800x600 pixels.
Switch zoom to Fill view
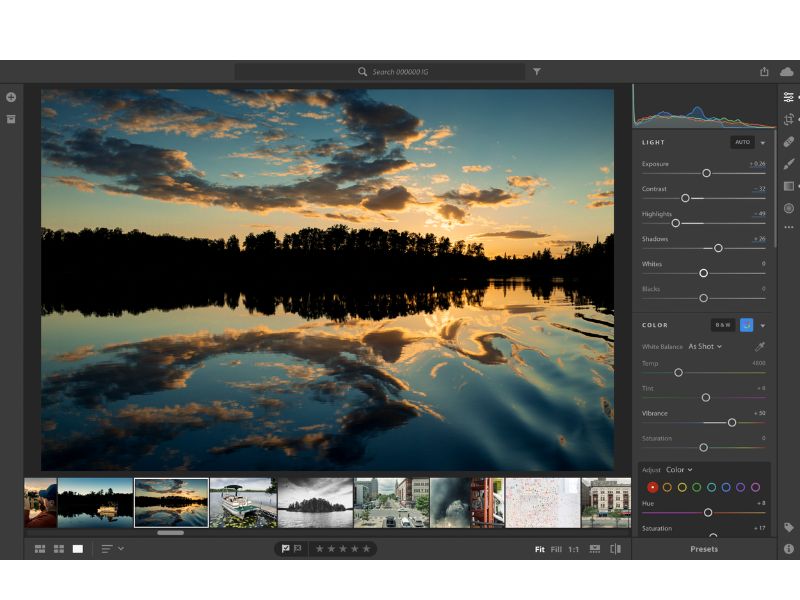click(557, 549)
